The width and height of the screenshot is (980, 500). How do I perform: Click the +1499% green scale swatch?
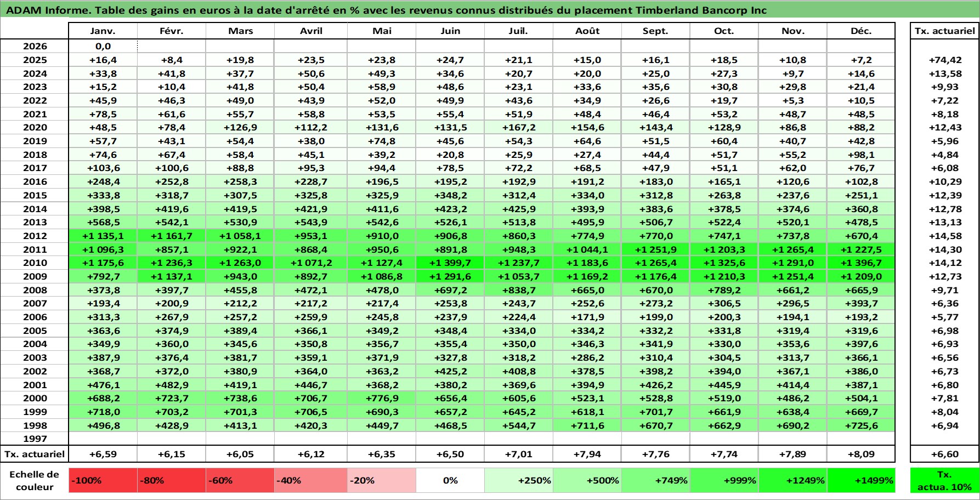[861, 480]
